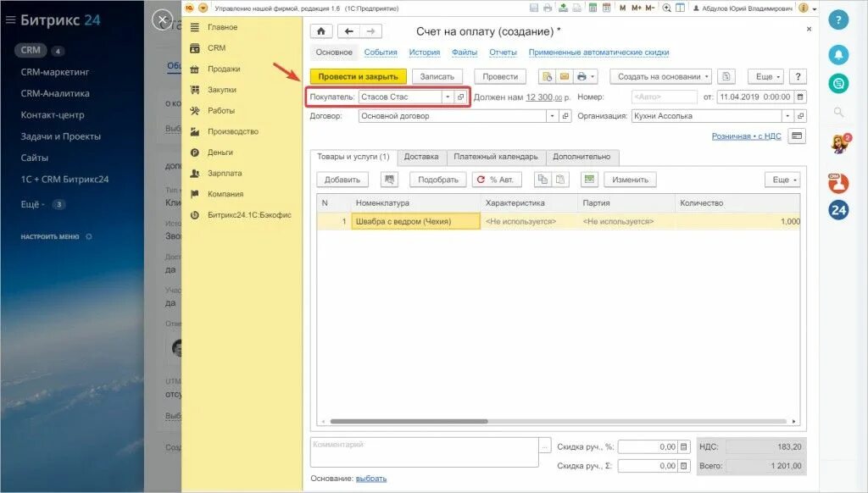The image size is (868, 493).
Task: Click the copy rows icon
Action: coord(543,180)
